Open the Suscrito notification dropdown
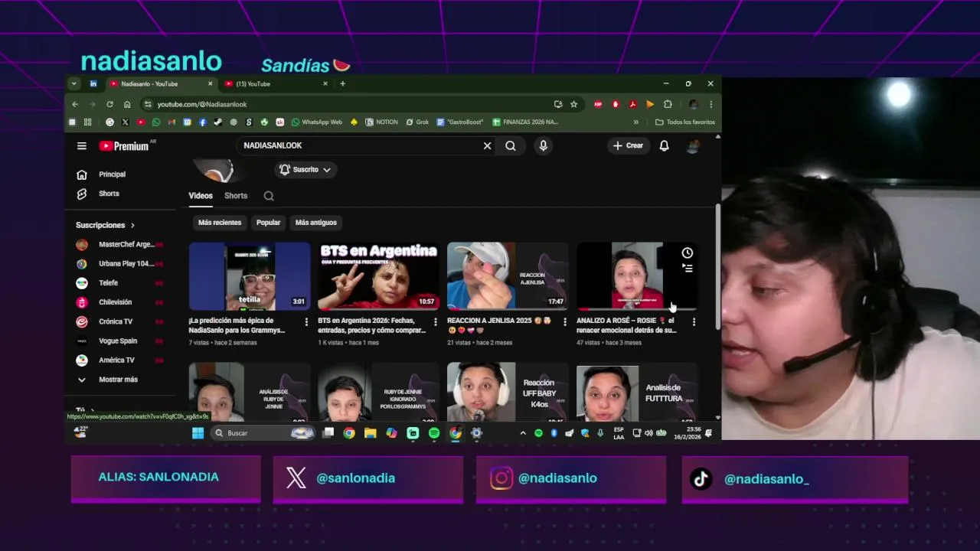The height and width of the screenshot is (551, 980). (305, 170)
